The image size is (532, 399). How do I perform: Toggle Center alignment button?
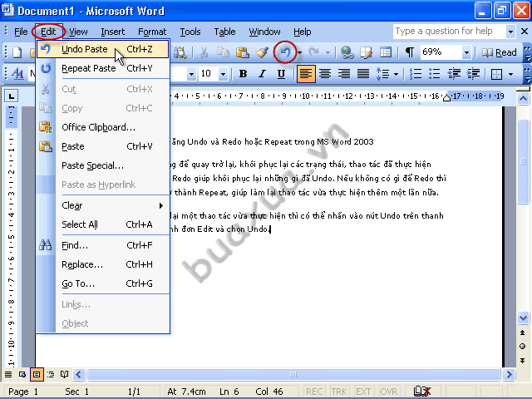tap(325, 74)
